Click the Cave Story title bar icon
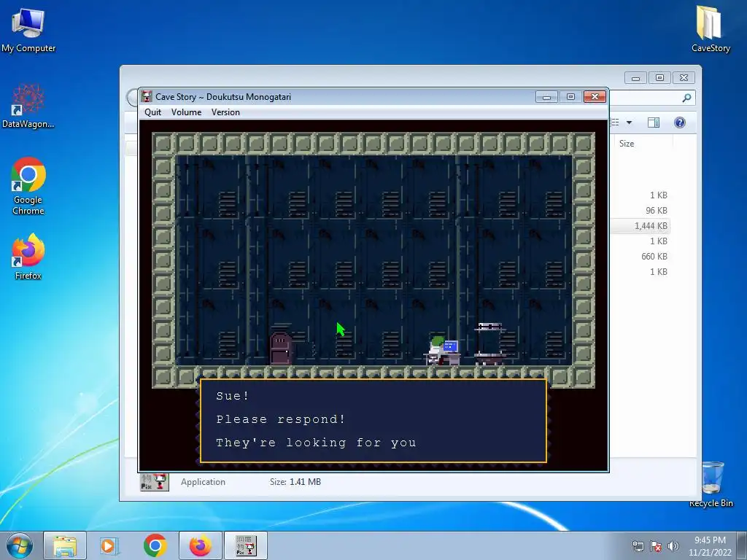 (x=147, y=97)
